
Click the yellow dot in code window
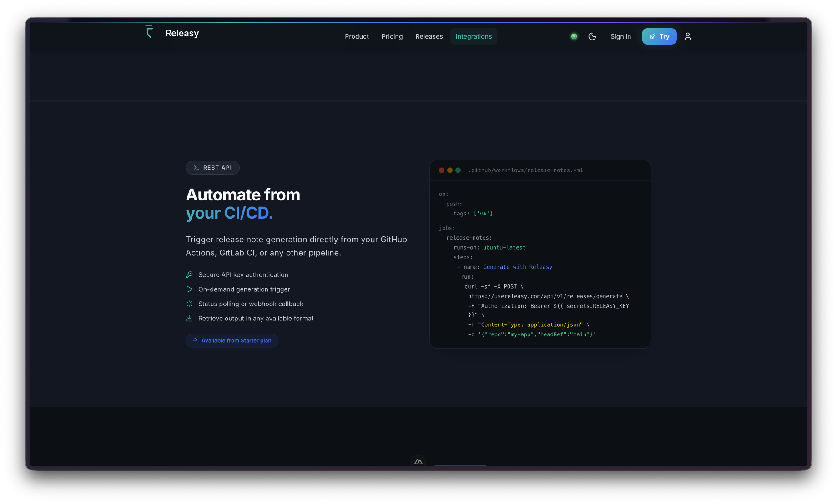tap(450, 170)
